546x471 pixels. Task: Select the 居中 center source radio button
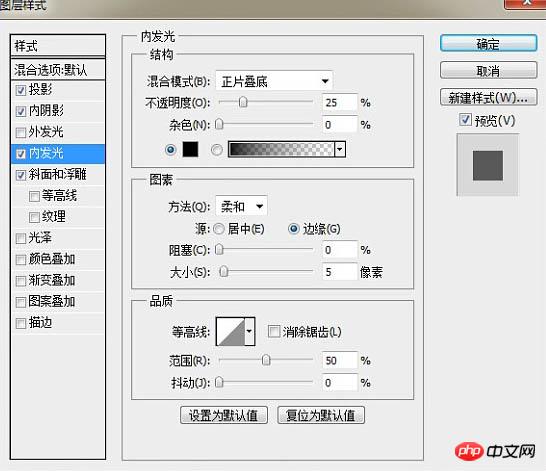tap(219, 229)
